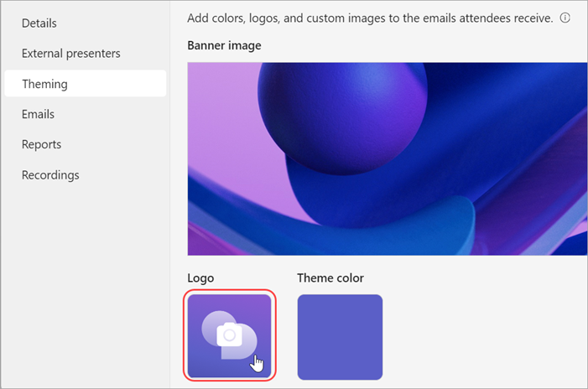Viewport: 588px width, 389px height.
Task: Click the "Theme color" label text
Action: coord(330,277)
